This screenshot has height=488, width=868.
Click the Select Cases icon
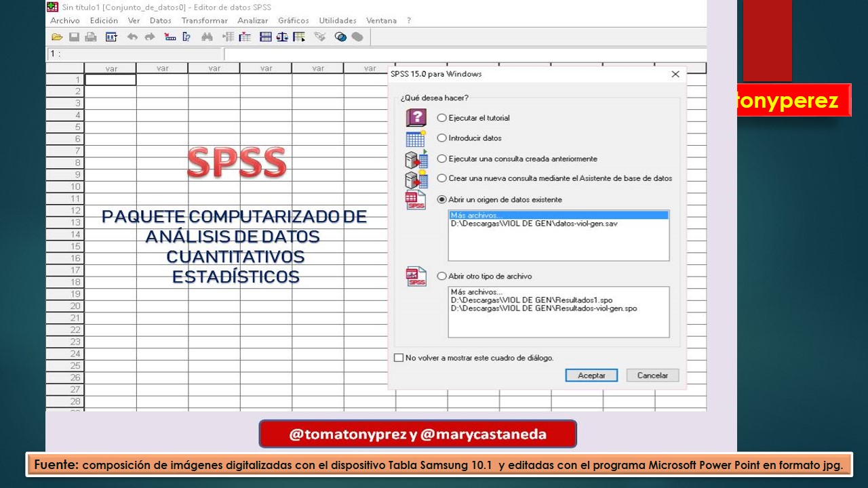coord(299,37)
